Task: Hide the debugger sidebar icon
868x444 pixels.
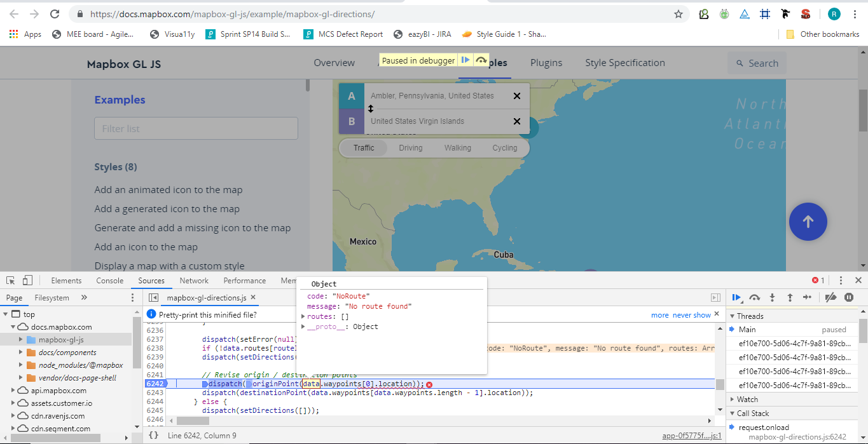Action: coord(715,297)
